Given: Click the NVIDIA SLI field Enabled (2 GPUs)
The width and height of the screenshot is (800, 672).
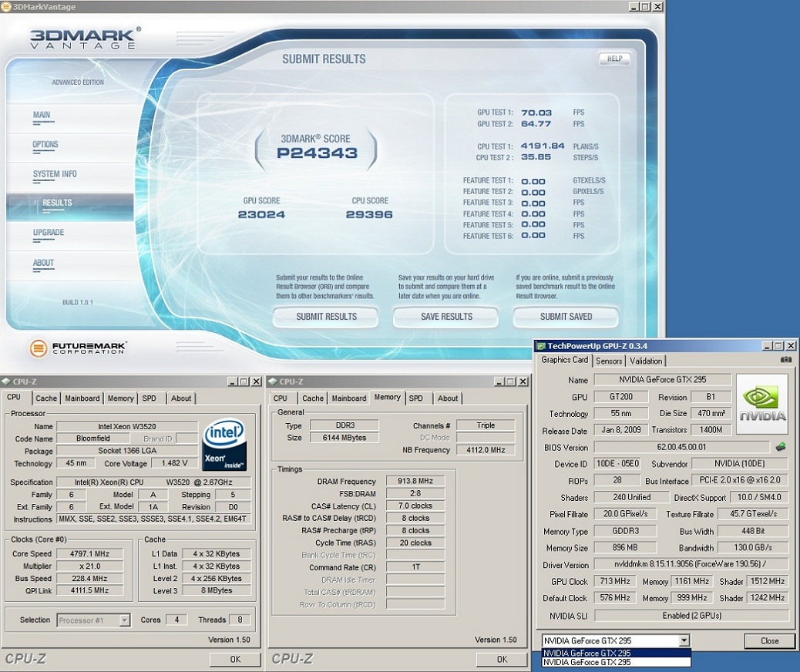Looking at the screenshot, I should tap(691, 616).
